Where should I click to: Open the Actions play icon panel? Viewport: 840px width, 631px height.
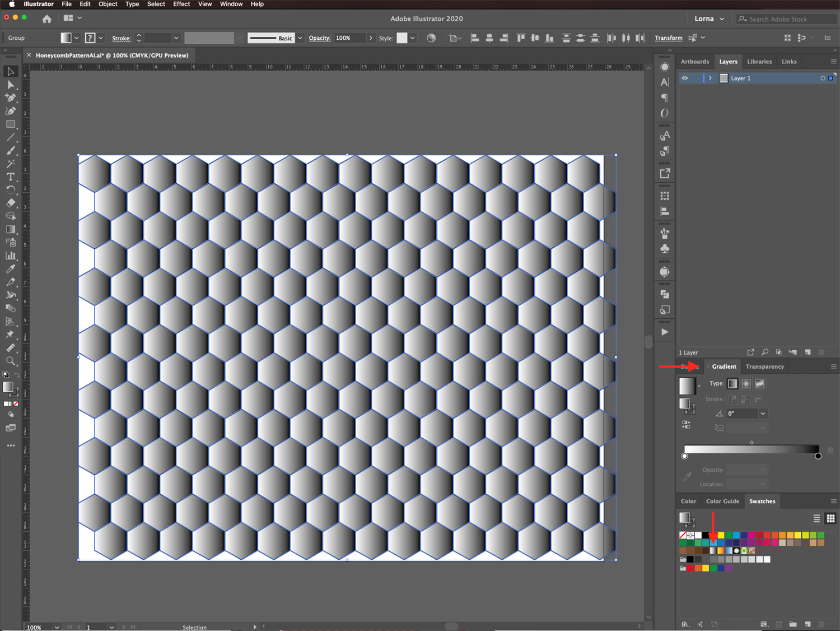tap(665, 332)
